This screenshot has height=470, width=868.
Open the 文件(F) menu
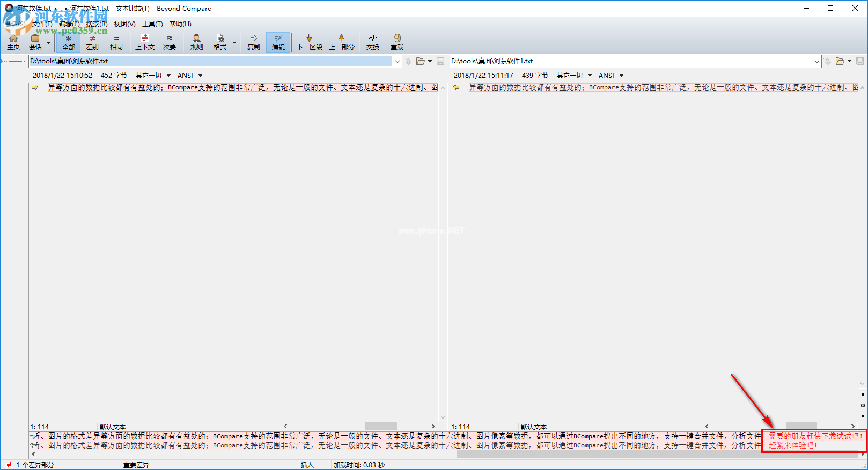pos(42,24)
